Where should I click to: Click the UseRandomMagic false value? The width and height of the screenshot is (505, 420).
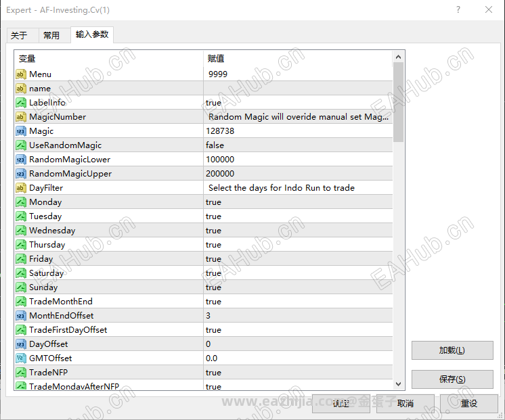pos(215,145)
